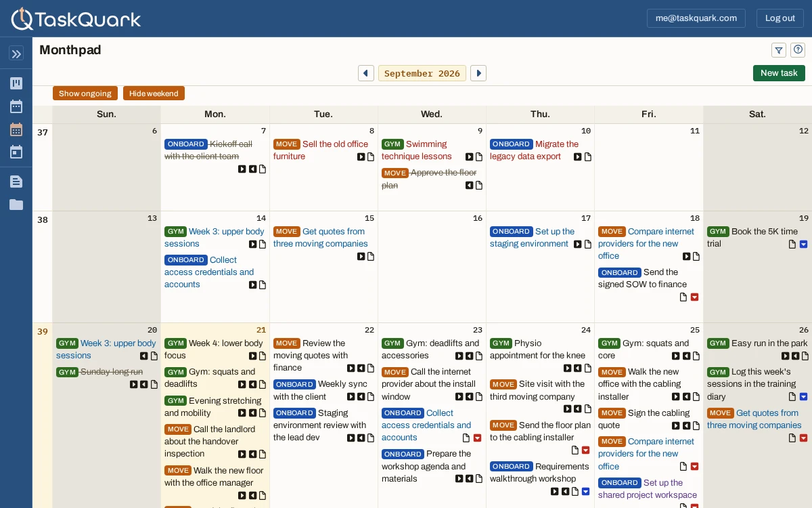
Task: Click back arrow on Easy run in the park
Action: tap(796, 356)
